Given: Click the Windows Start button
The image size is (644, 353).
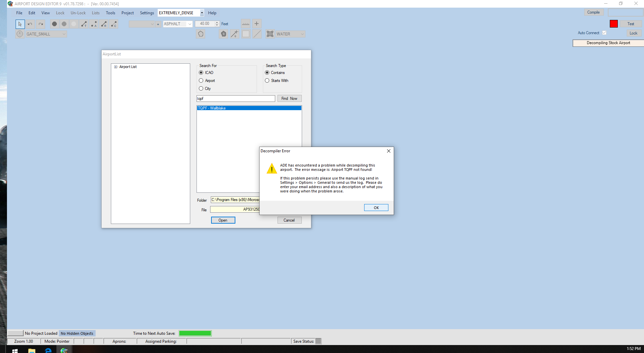Looking at the screenshot, I should (x=15, y=350).
